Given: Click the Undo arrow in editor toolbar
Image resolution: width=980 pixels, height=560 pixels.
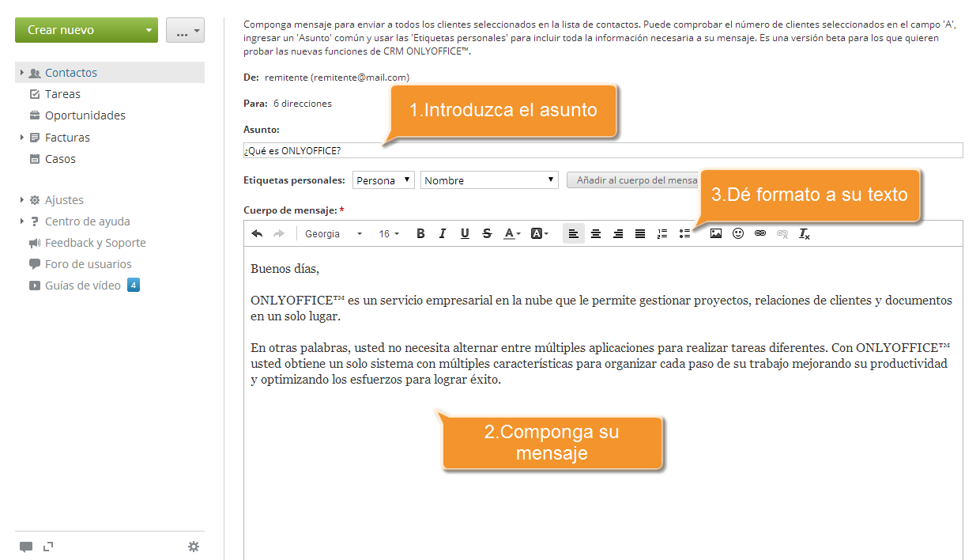Looking at the screenshot, I should point(257,233).
